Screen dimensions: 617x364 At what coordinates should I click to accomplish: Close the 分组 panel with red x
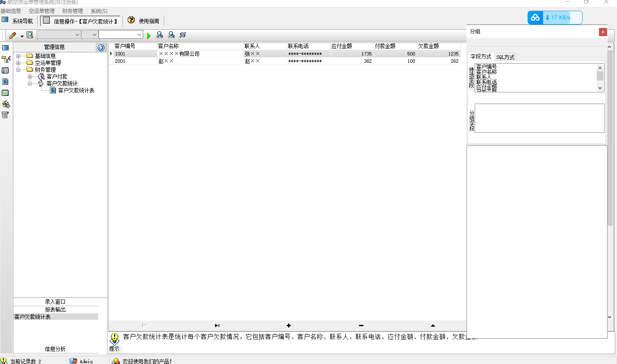click(603, 32)
